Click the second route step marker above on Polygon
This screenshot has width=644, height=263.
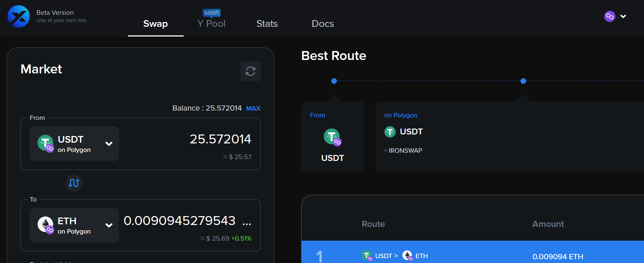click(x=523, y=81)
